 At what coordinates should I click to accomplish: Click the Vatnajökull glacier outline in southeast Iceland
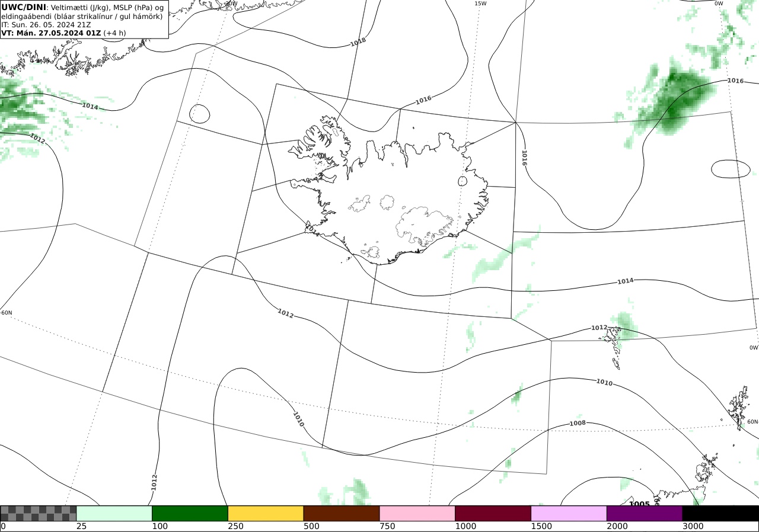(x=425, y=225)
